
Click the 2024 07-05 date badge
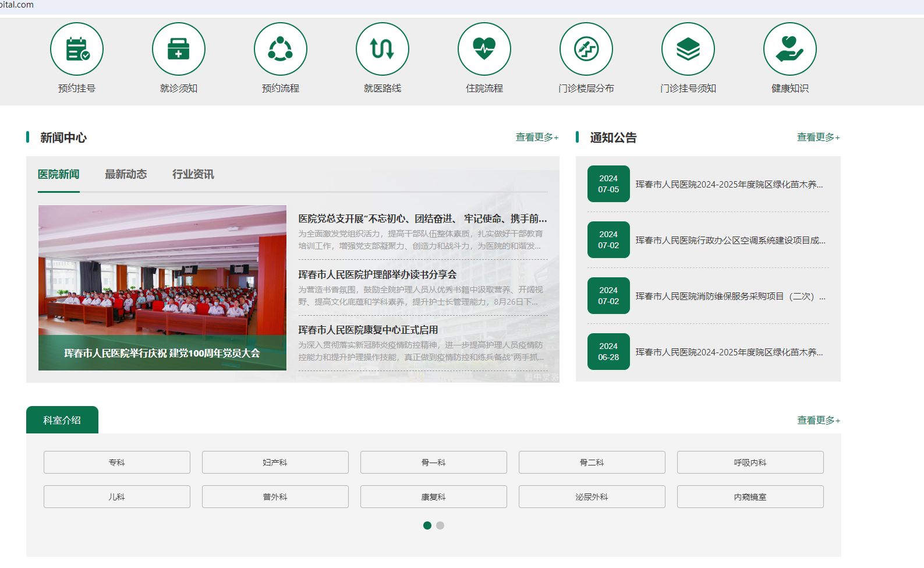point(608,184)
